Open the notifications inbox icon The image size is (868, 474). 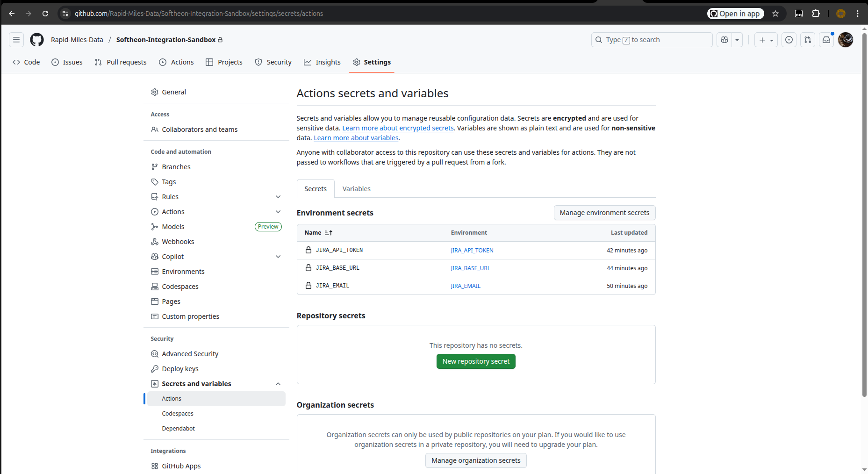pyautogui.click(x=826, y=40)
